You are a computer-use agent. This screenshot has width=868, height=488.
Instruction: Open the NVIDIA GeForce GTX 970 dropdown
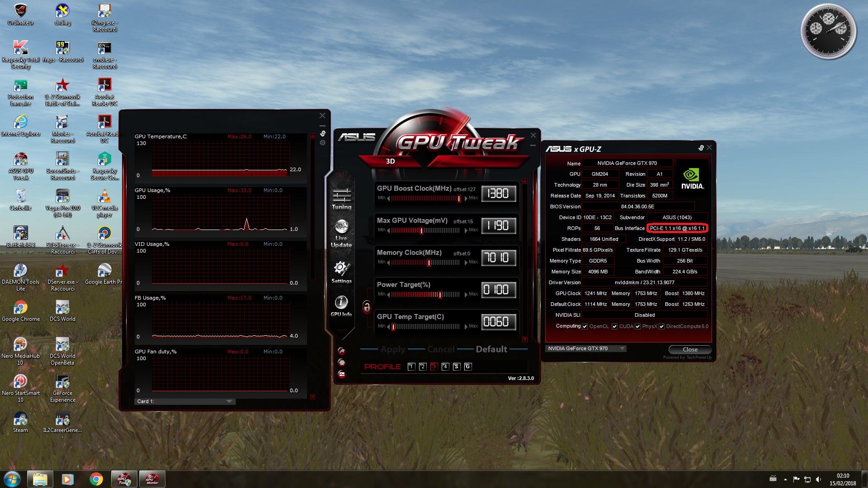click(x=586, y=348)
